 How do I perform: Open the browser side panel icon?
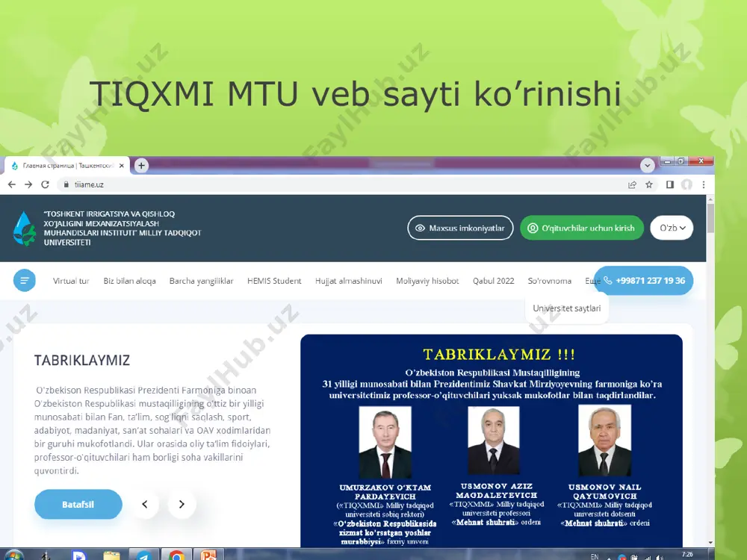[x=670, y=184]
